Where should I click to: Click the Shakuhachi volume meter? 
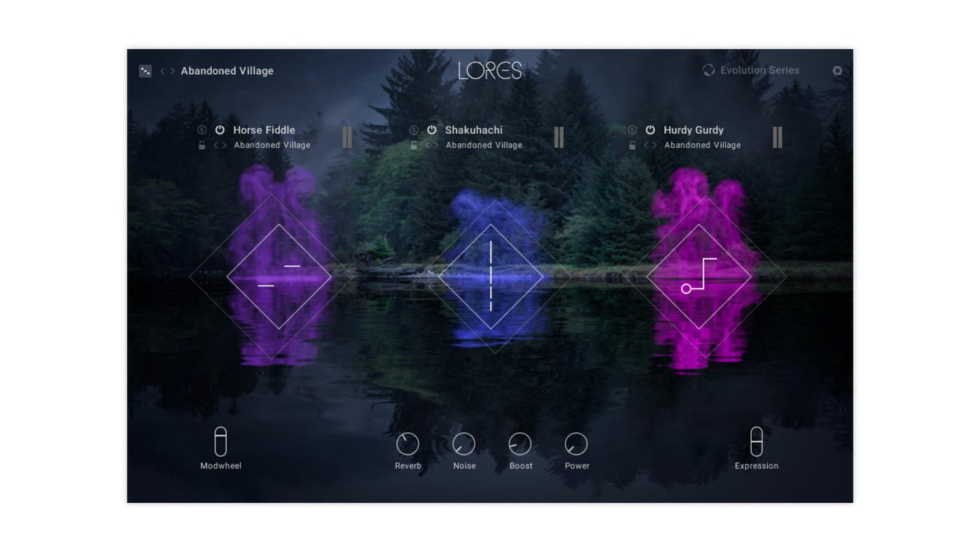559,137
